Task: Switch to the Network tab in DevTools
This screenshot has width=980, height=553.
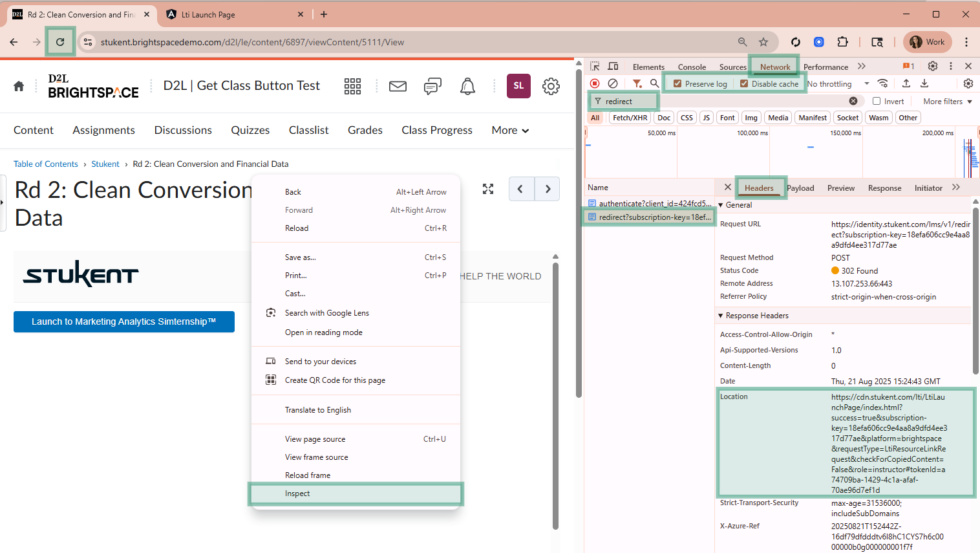Action: point(774,67)
